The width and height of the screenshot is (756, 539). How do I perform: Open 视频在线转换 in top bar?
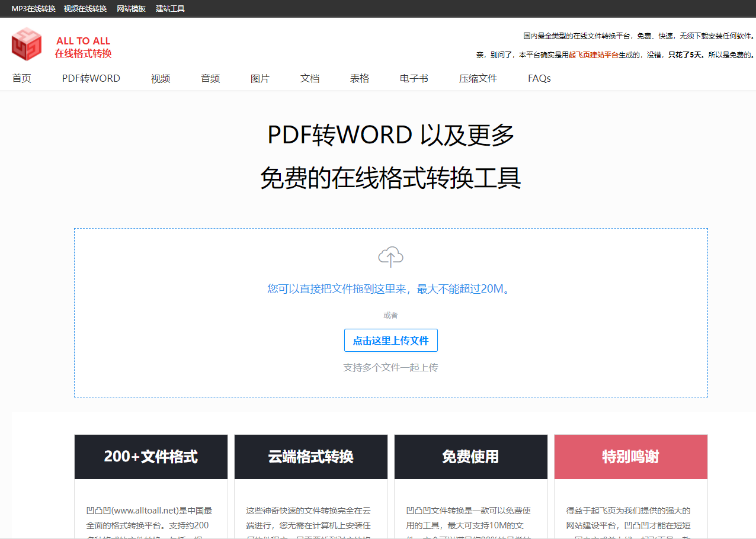[x=85, y=9]
